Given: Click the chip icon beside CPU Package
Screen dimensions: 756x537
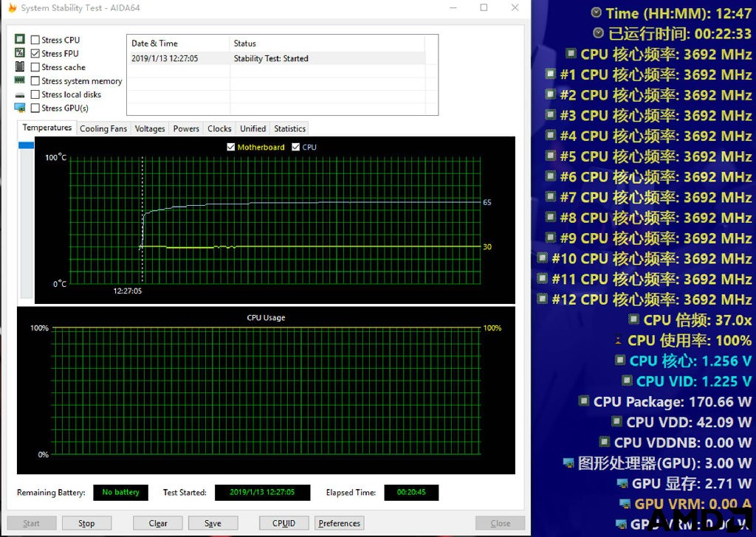Looking at the screenshot, I should (x=584, y=401).
